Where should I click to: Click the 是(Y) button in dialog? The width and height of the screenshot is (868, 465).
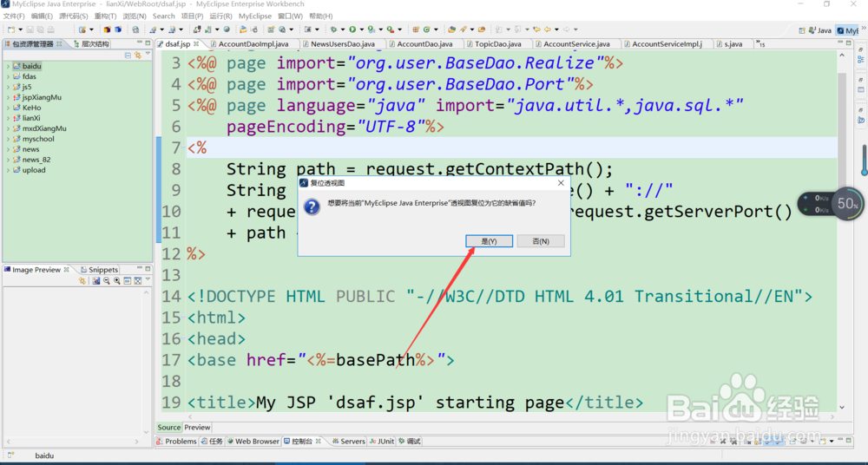click(489, 241)
